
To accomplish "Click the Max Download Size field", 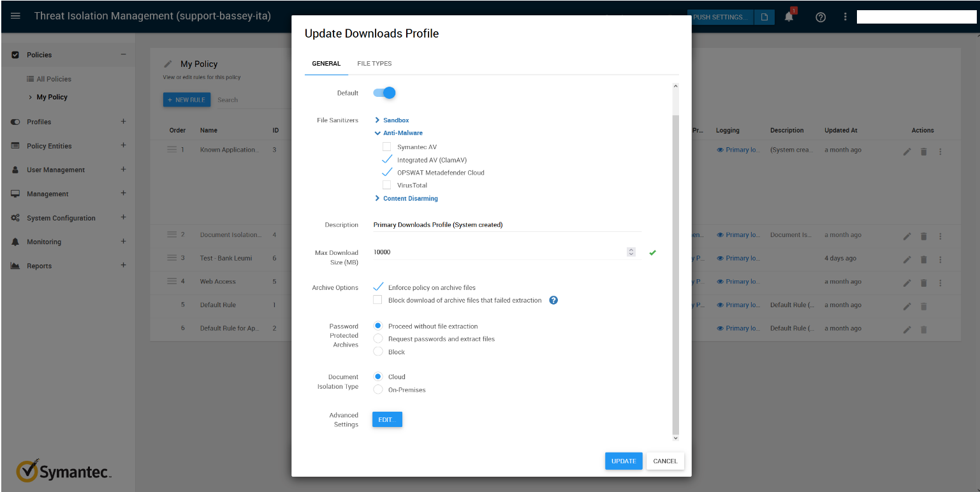I will click(x=497, y=252).
